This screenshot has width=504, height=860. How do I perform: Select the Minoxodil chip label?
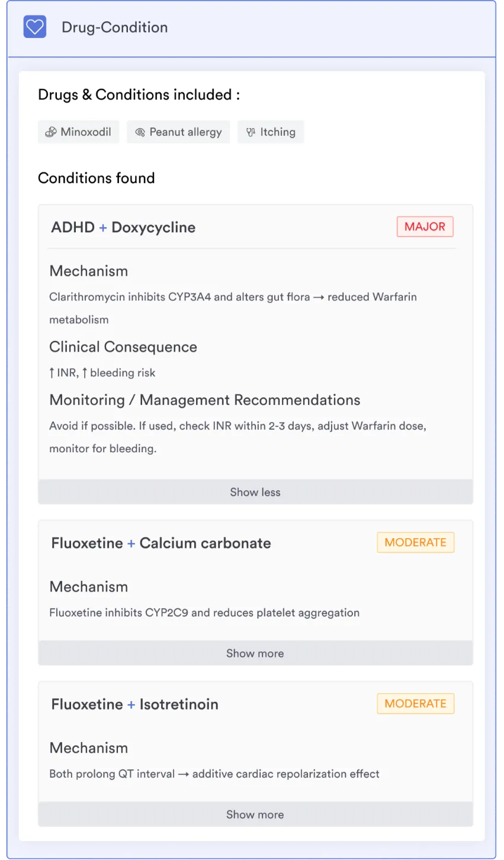(x=86, y=132)
